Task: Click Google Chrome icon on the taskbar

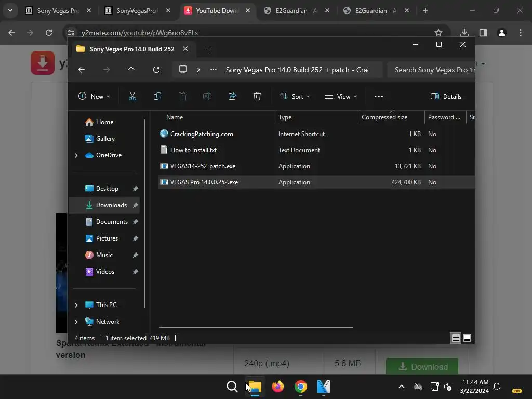Action: click(301, 387)
